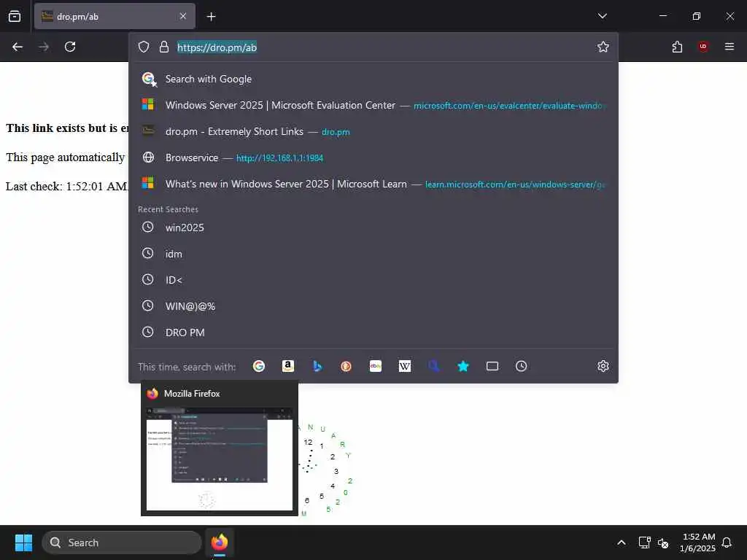747x560 pixels.
Task: Search this time with Wikipedia icon
Action: click(404, 366)
